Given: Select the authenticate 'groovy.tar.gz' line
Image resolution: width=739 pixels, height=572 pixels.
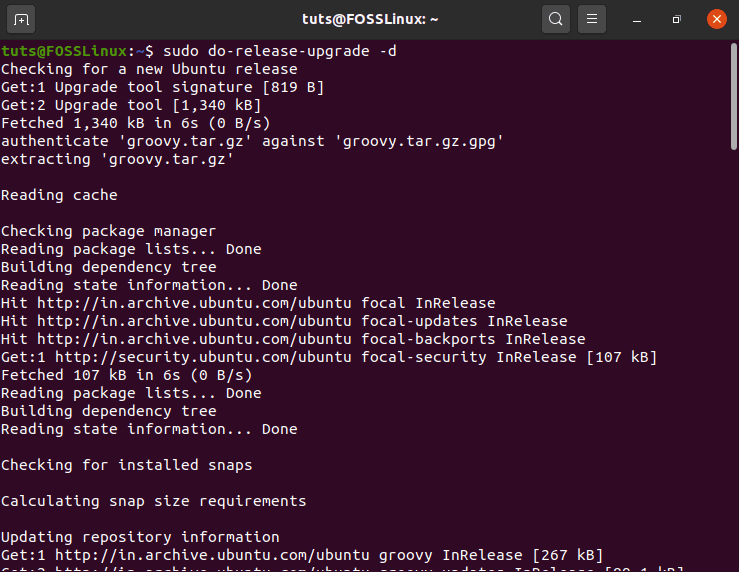Looking at the screenshot, I should tap(252, 141).
